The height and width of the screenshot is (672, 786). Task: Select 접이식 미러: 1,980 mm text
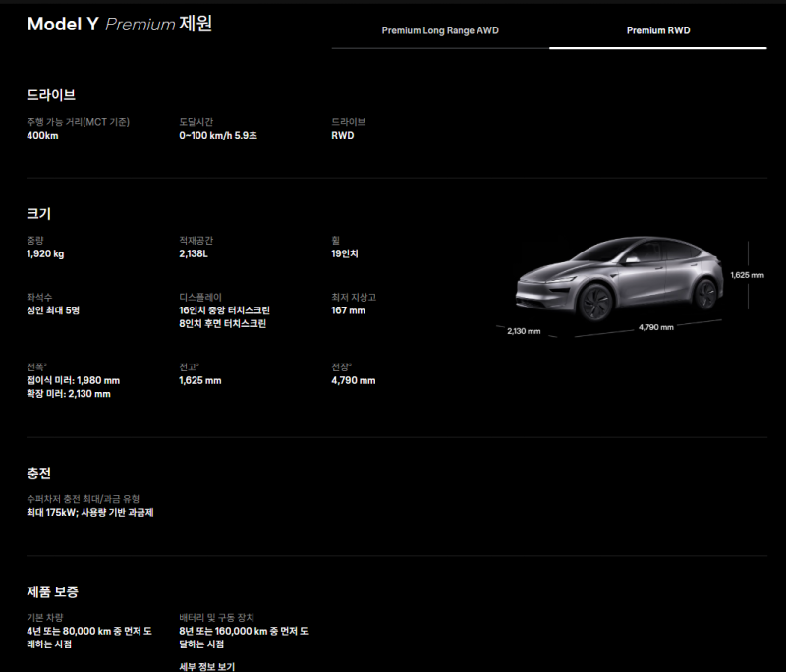coord(73,381)
